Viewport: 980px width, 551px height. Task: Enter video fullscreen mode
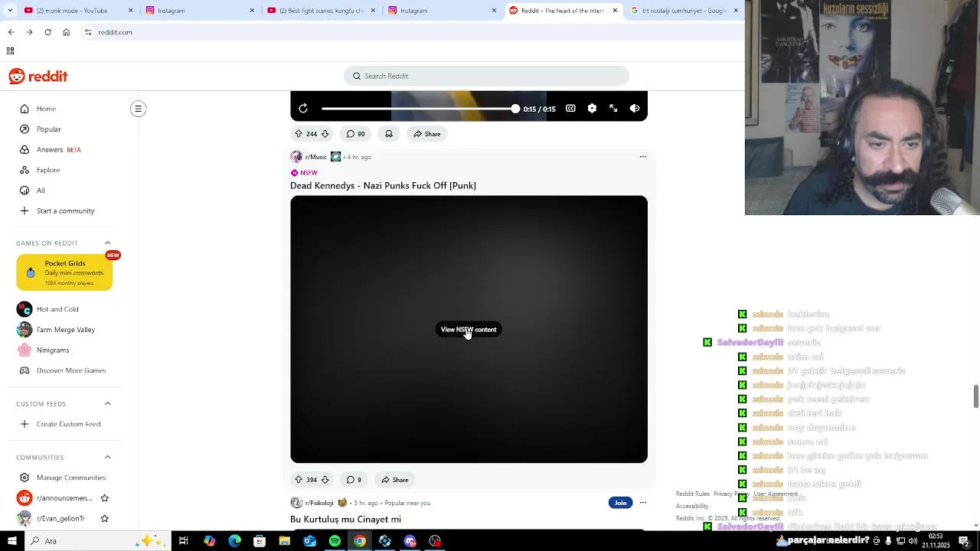click(613, 109)
